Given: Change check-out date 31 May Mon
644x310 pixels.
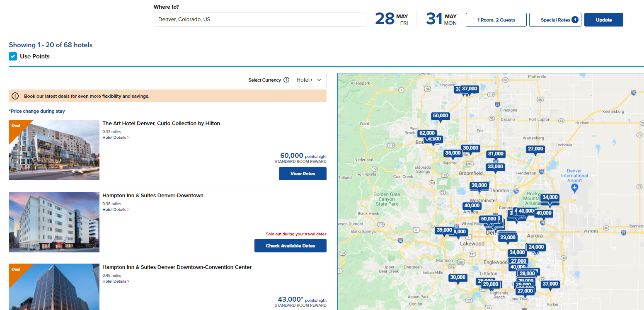Looking at the screenshot, I should point(441,19).
